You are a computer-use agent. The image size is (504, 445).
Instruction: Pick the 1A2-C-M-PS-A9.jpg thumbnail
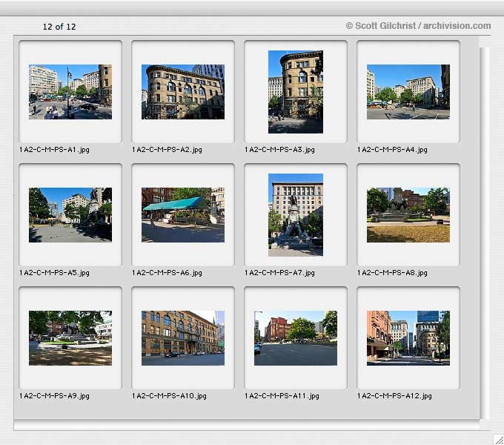(70, 338)
